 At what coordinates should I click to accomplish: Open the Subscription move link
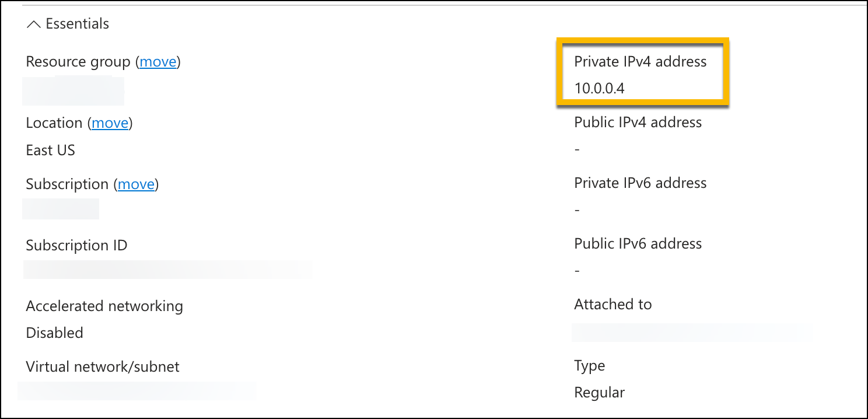[x=136, y=184]
